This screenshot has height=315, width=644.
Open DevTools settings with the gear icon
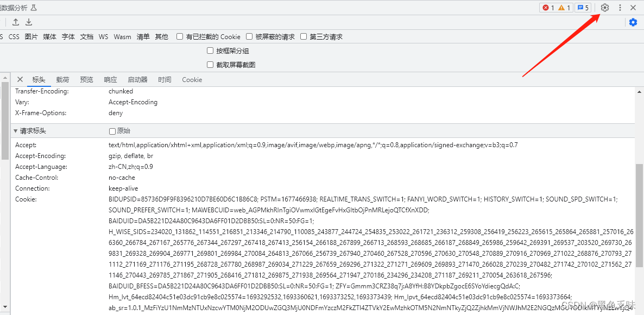click(x=604, y=8)
